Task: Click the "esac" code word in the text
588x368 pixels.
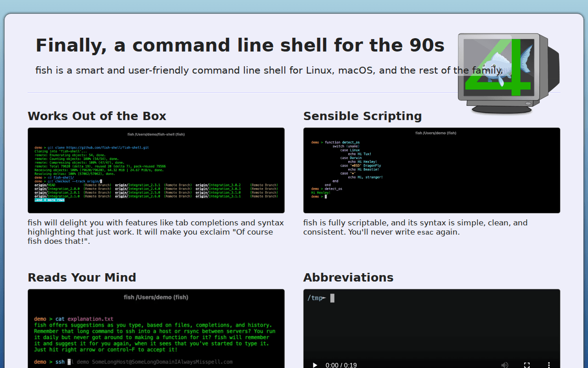Action: pyautogui.click(x=425, y=232)
